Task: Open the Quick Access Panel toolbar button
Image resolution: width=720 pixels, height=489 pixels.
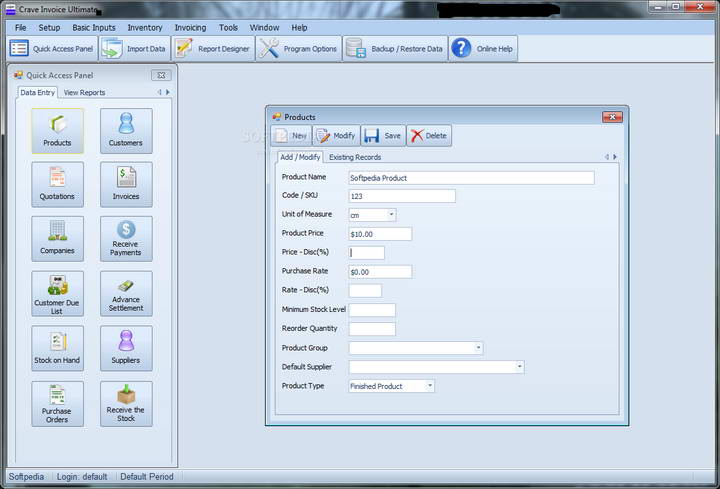Action: (x=52, y=48)
